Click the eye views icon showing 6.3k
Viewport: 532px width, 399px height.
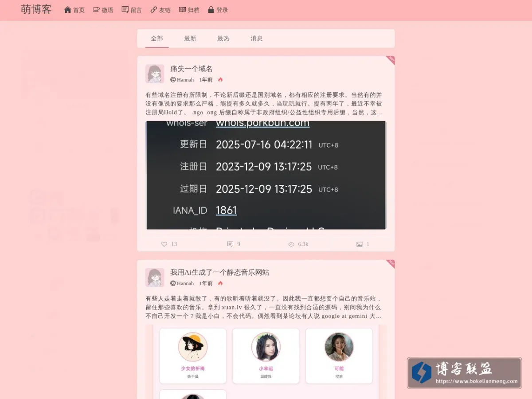pyautogui.click(x=291, y=244)
